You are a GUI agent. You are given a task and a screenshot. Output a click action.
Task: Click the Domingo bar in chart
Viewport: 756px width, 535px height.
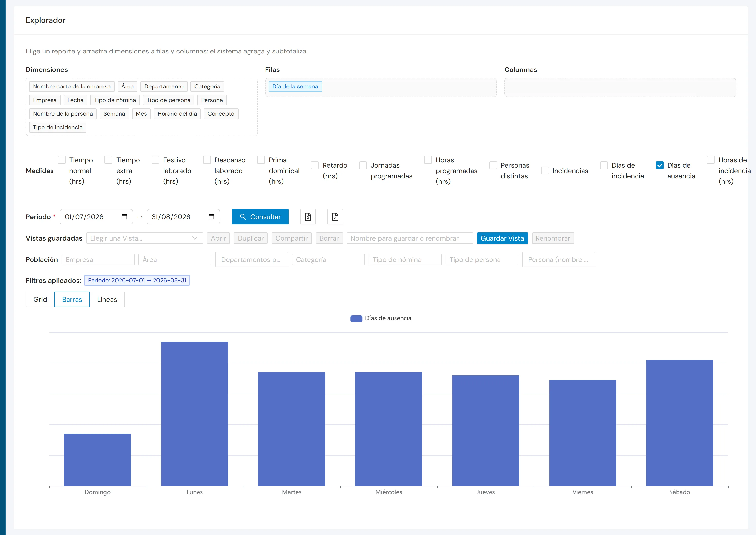97,460
